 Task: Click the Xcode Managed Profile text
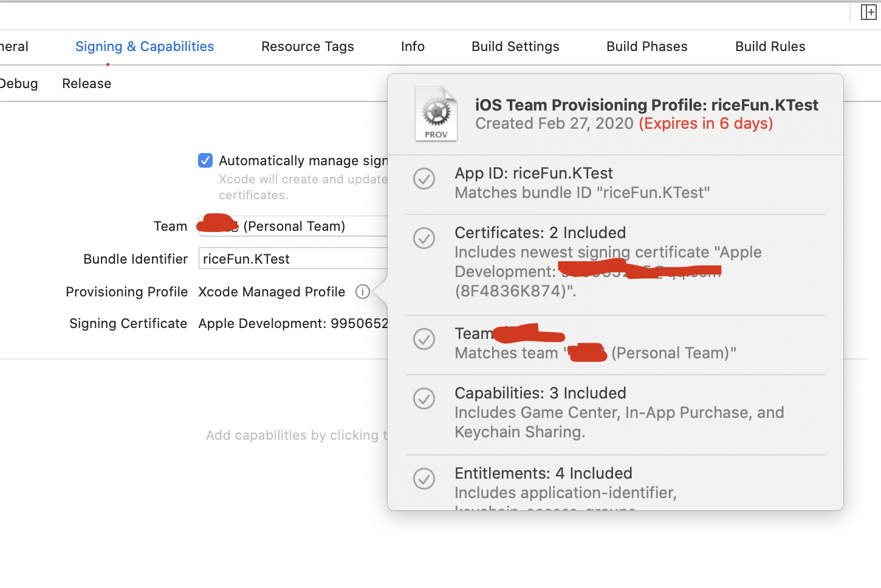[x=272, y=292]
